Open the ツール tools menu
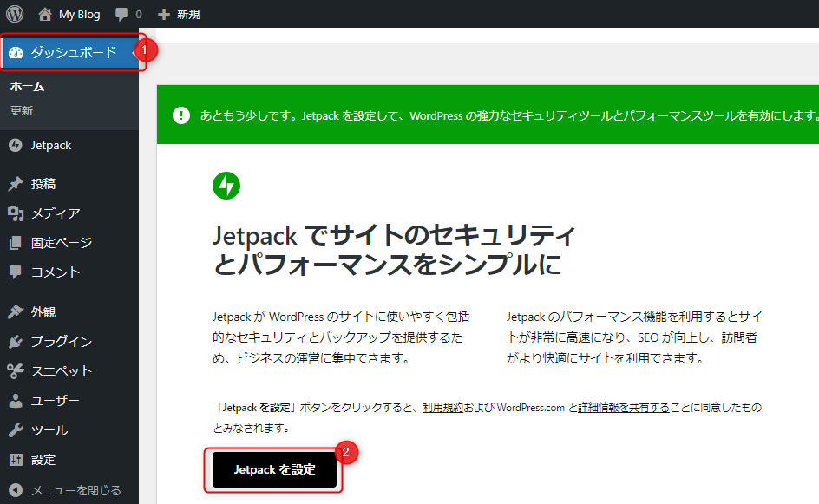819x504 pixels. [49, 430]
